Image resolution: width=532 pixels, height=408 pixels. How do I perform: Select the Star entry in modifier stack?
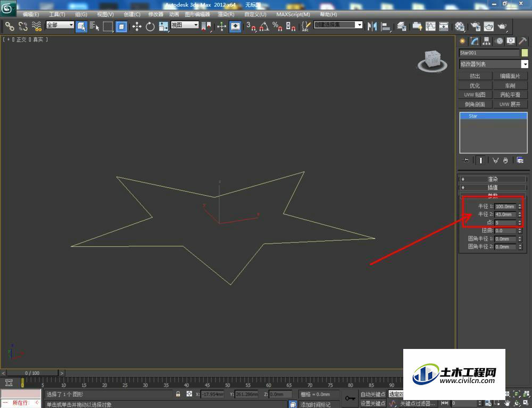click(x=493, y=116)
